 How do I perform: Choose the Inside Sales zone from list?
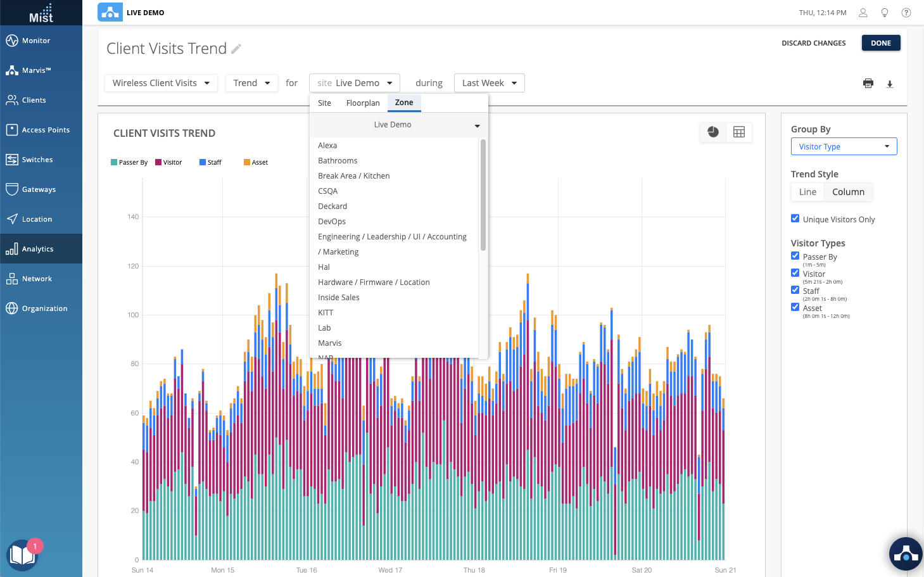coord(339,298)
